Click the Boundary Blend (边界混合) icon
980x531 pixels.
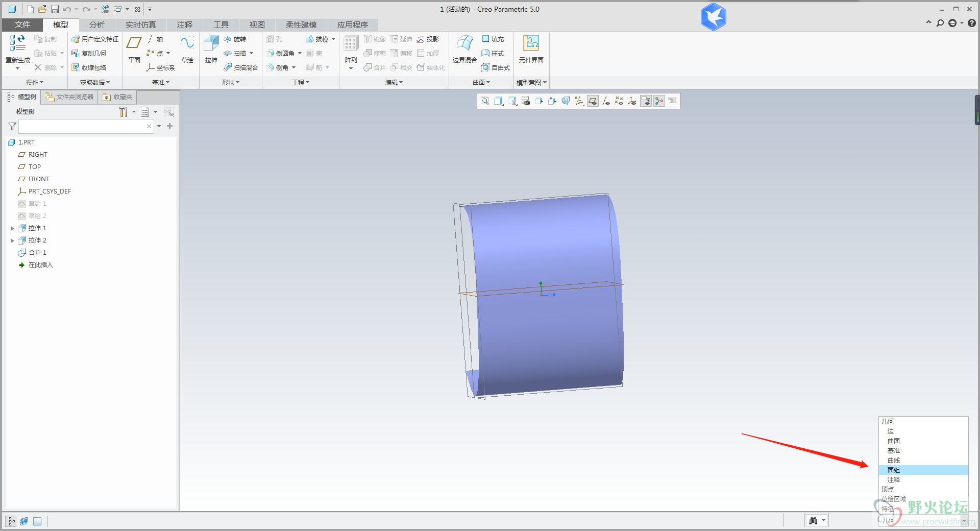pyautogui.click(x=464, y=44)
